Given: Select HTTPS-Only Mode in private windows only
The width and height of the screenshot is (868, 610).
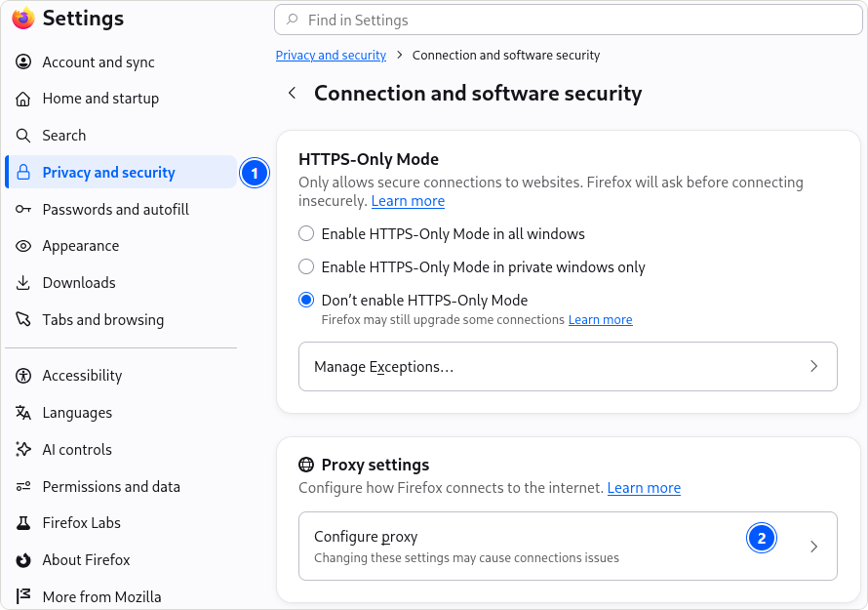Looking at the screenshot, I should (306, 266).
